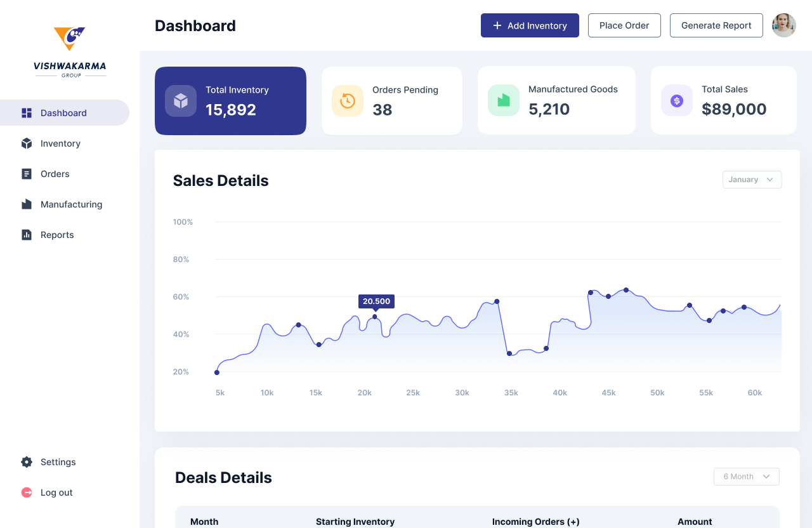Viewport: 812px width, 528px height.
Task: Open the January month dropdown
Action: [x=752, y=180]
